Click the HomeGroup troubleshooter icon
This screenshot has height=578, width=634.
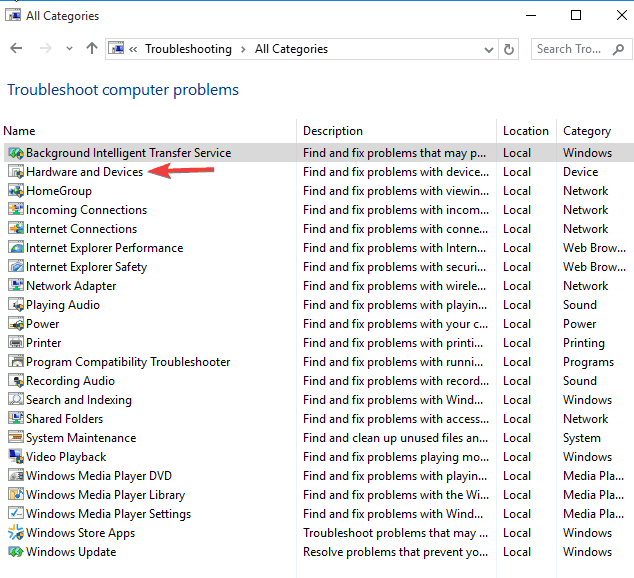point(16,191)
